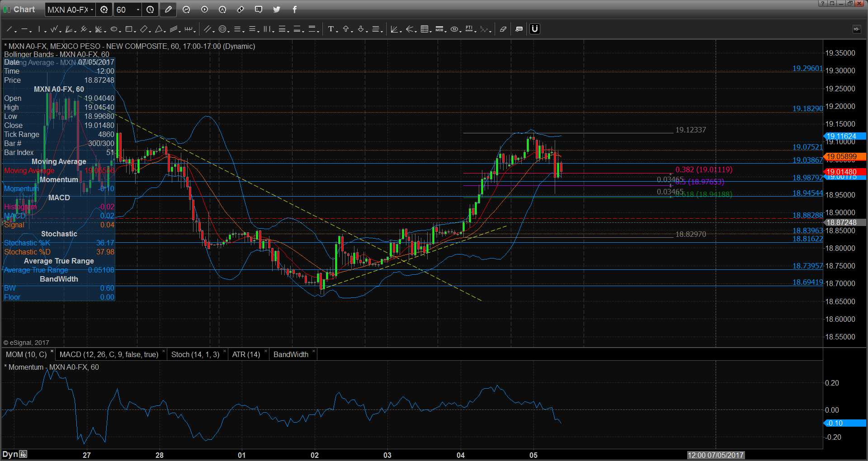Screen dimensions: 868x461
Task: Select the trend line drawing tool
Action: pyautogui.click(x=9, y=29)
